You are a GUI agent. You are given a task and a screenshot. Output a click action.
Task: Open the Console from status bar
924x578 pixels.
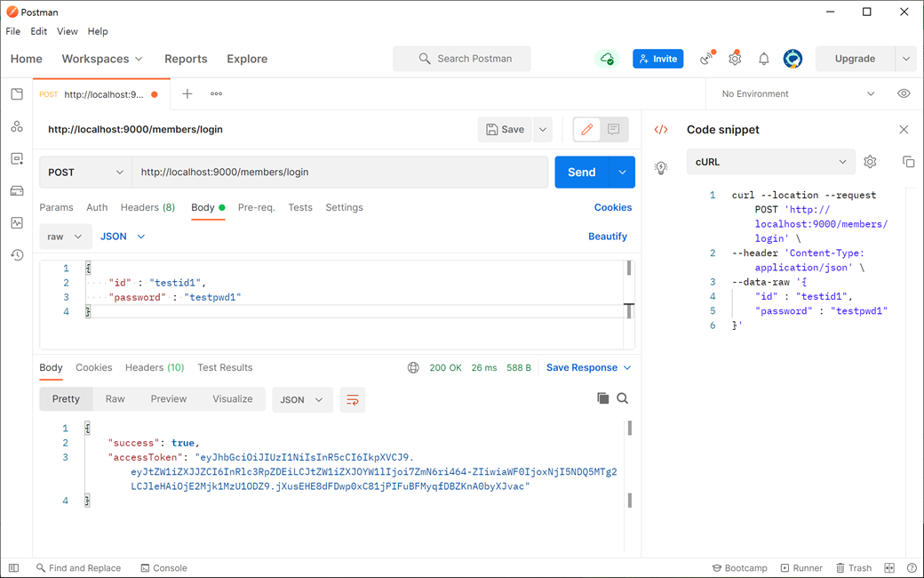point(163,568)
